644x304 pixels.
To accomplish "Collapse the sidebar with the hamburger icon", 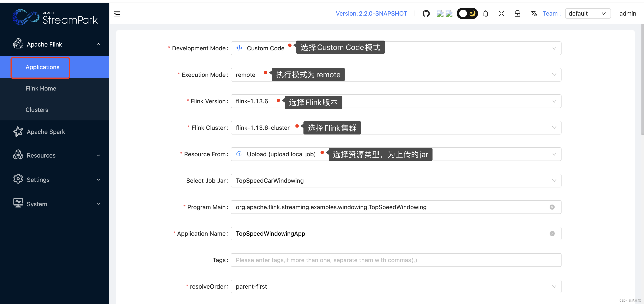I will (x=117, y=14).
